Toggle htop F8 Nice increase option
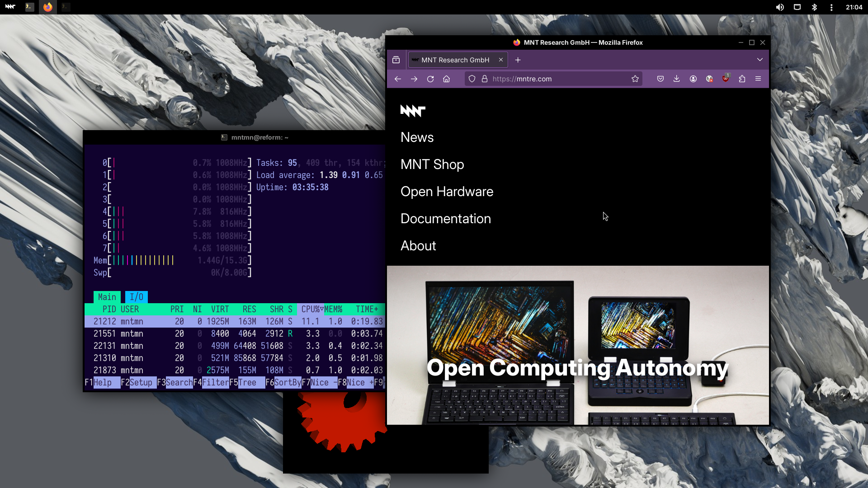 (x=359, y=382)
